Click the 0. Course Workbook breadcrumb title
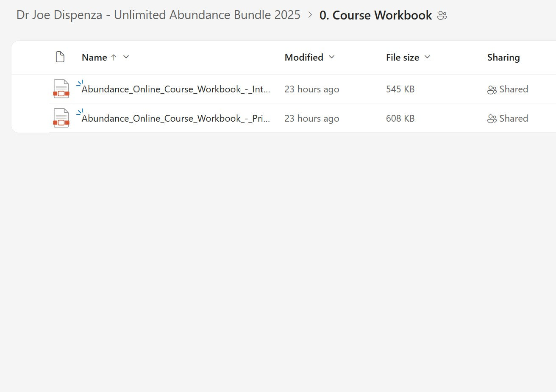This screenshot has height=392, width=556. point(375,15)
